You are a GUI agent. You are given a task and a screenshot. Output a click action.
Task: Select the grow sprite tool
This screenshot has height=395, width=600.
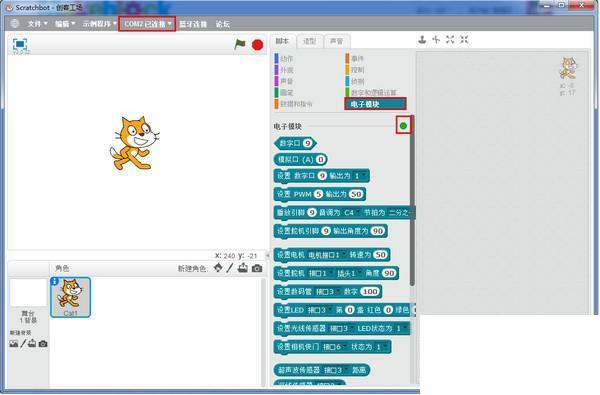[450, 39]
